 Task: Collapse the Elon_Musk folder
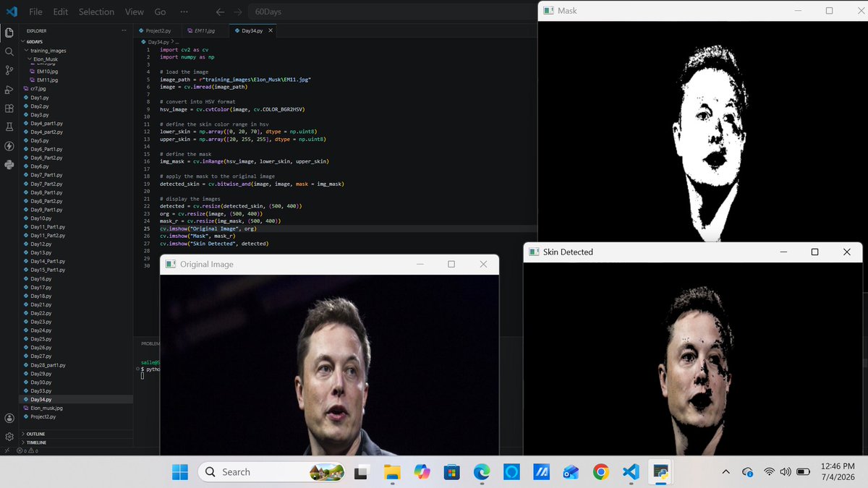46,59
